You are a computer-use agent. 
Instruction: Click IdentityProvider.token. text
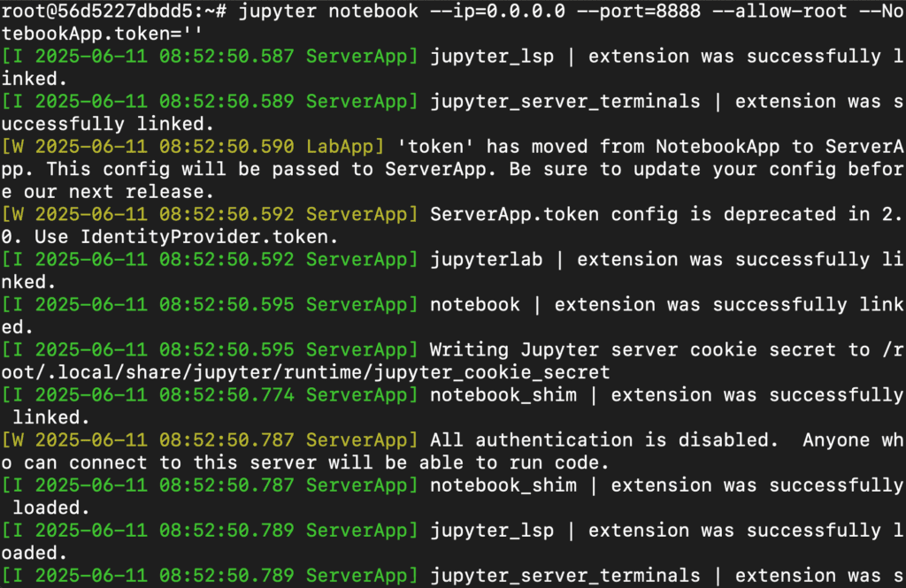click(x=209, y=237)
